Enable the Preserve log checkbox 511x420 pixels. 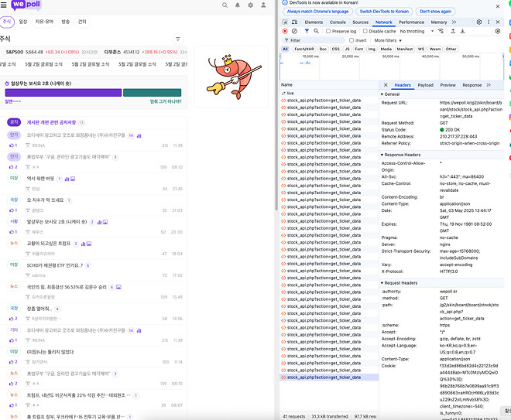click(x=328, y=31)
